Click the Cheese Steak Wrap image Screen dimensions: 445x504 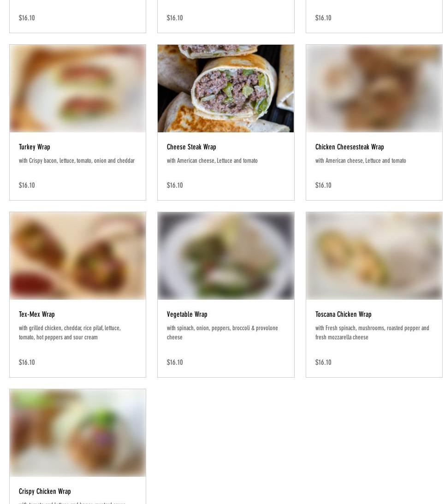tap(225, 89)
